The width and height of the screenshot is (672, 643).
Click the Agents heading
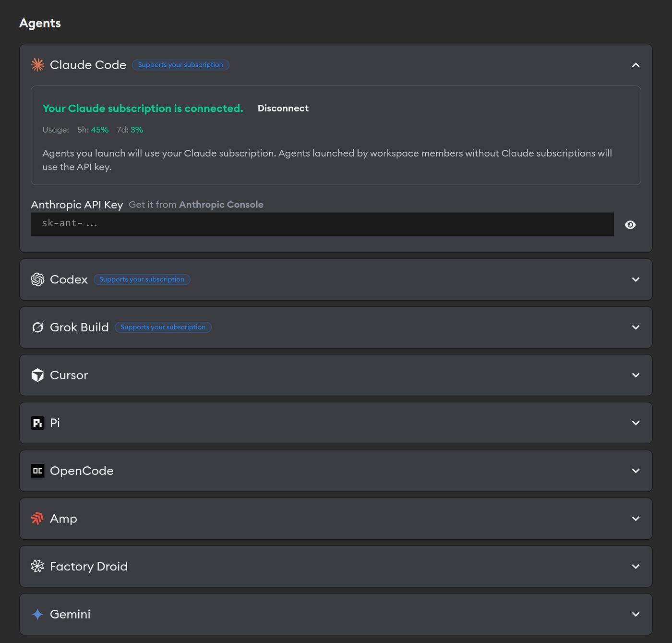coord(40,23)
